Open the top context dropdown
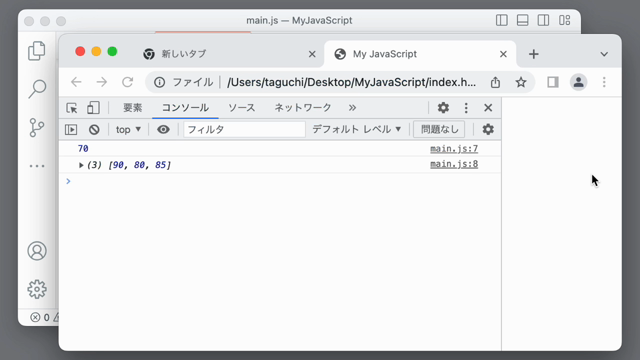Viewport: 640px width, 360px height. coord(128,129)
